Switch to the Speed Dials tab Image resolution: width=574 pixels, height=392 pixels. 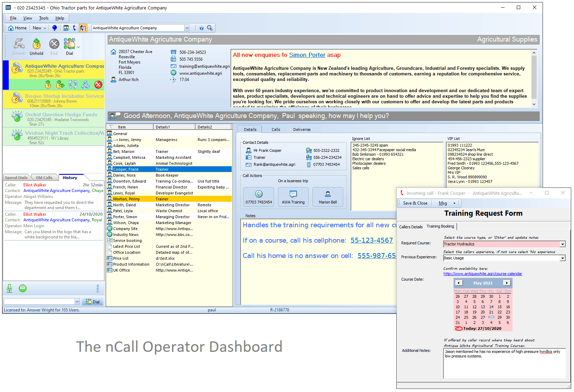16,178
